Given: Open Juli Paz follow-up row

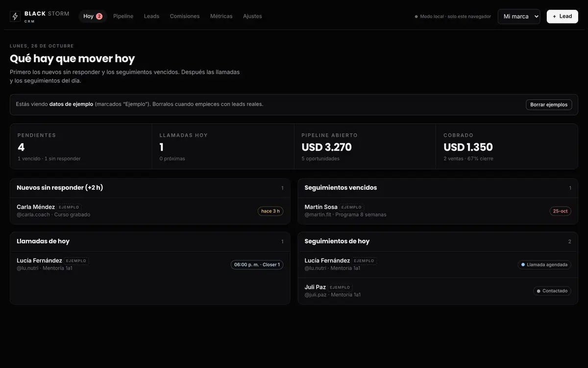Looking at the screenshot, I should tap(438, 291).
